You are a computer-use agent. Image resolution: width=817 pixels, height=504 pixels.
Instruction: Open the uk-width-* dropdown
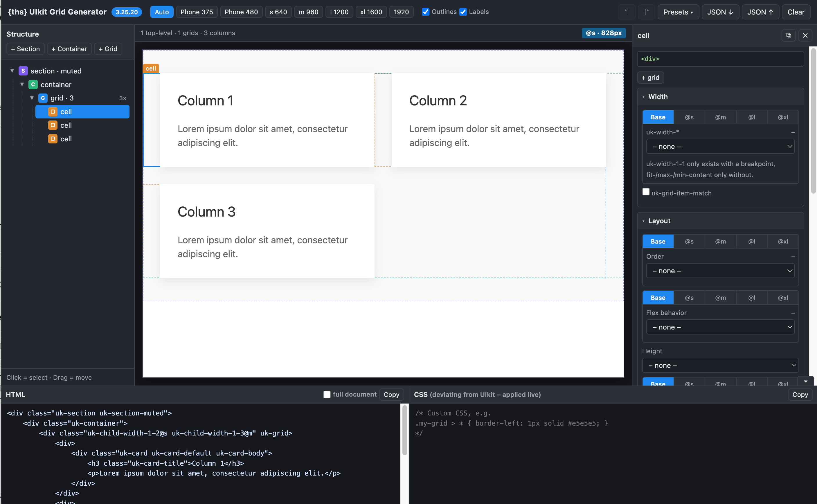(x=720, y=147)
